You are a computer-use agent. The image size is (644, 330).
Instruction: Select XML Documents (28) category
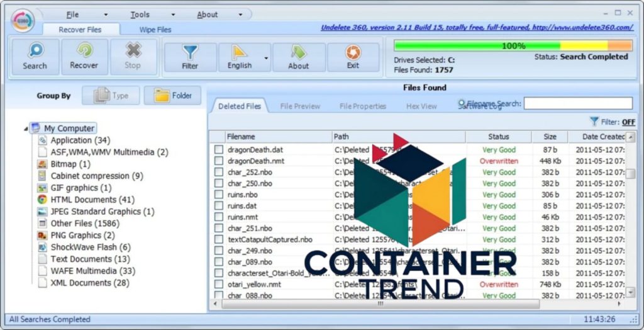tap(90, 283)
